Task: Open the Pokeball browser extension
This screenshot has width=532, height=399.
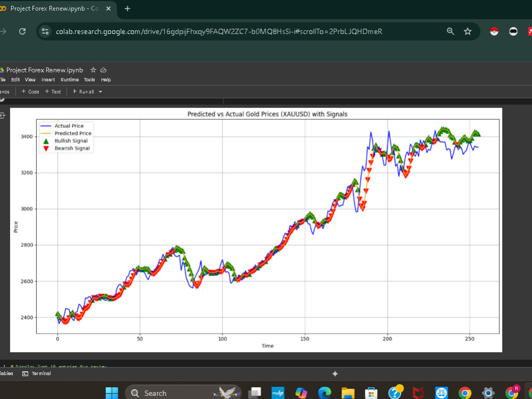Action: [494, 31]
